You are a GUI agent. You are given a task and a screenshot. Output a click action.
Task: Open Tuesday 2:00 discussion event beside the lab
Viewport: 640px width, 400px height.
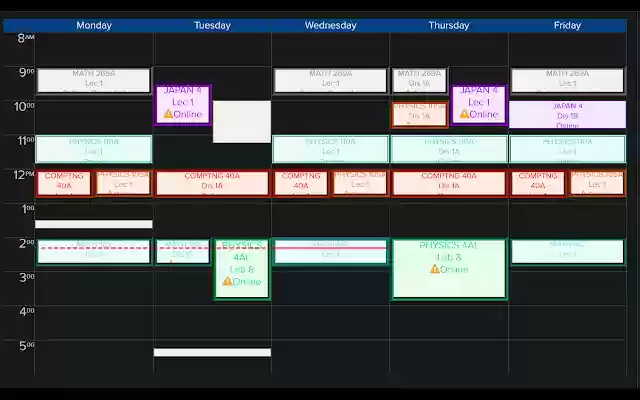183,252
